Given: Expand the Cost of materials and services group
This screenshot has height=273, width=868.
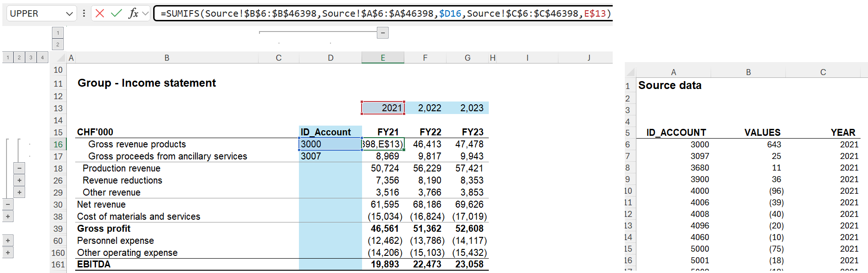Looking at the screenshot, I should pos(8,216).
